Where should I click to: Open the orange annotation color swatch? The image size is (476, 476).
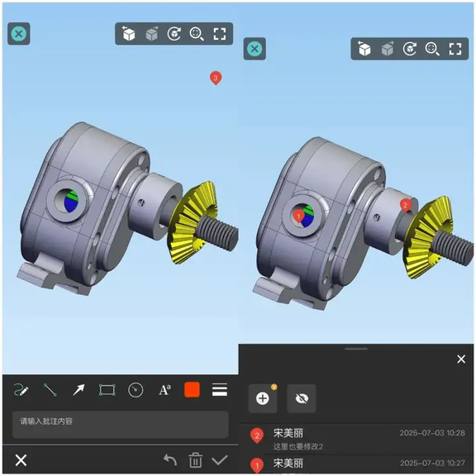(x=192, y=389)
